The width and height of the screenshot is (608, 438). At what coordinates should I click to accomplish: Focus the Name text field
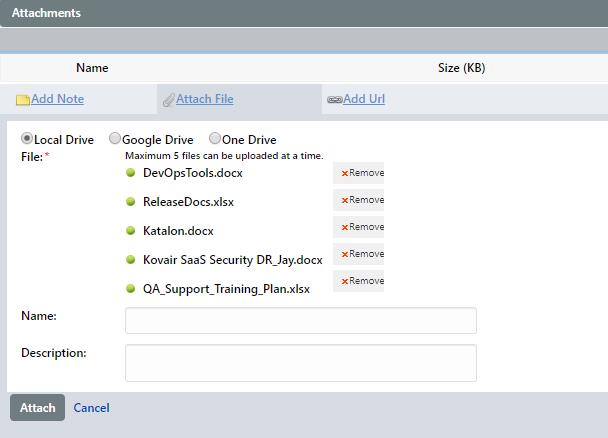point(300,320)
